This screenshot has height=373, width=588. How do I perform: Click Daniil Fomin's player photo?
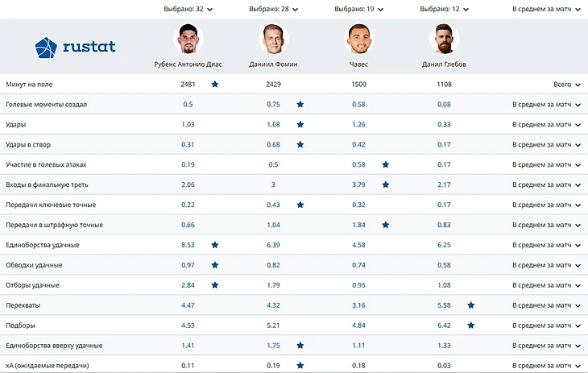273,39
